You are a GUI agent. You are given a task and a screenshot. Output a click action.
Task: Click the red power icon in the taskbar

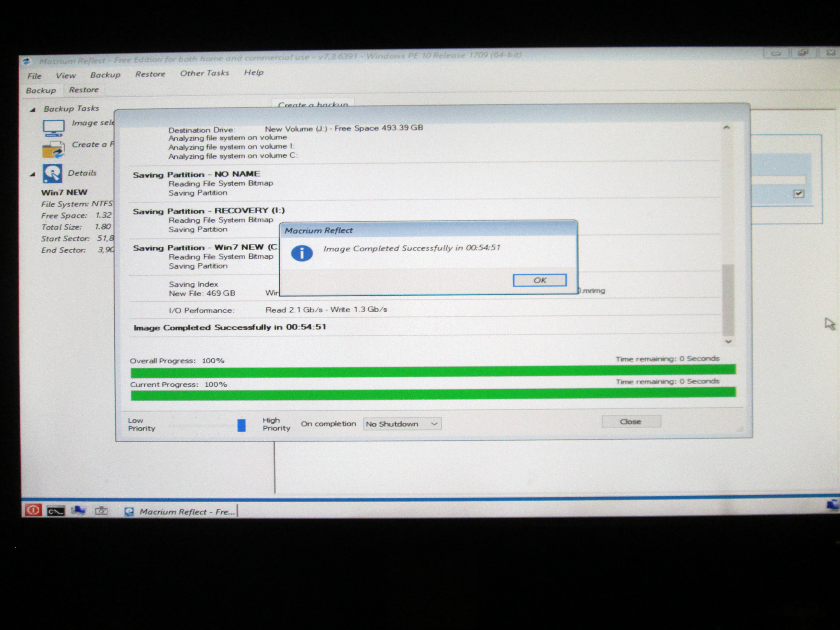(x=33, y=510)
